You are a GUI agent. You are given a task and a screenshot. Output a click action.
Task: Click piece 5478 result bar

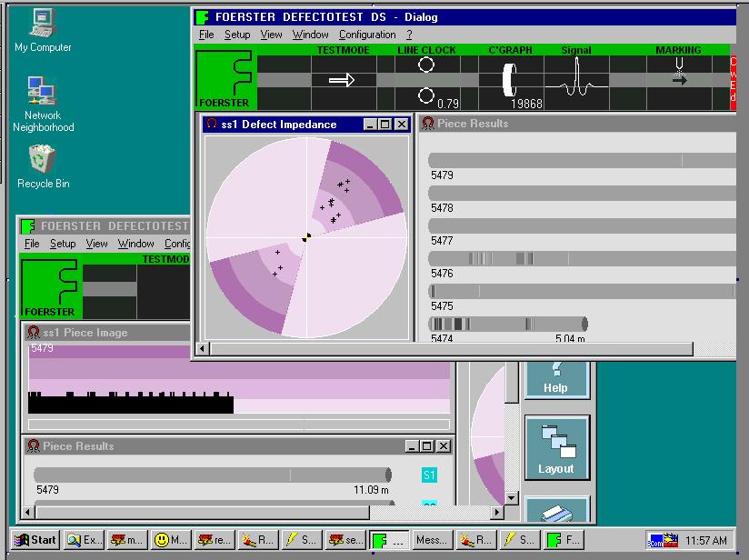coord(582,193)
